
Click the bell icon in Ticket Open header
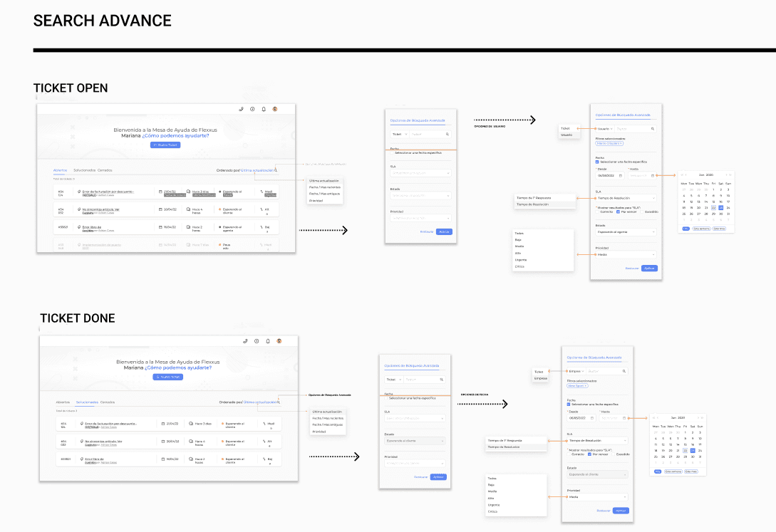coord(264,109)
